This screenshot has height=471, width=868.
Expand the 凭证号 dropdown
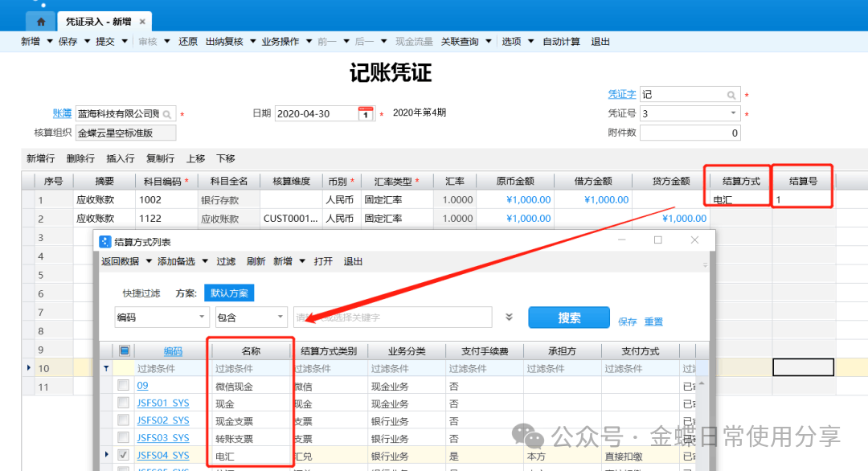[x=732, y=114]
